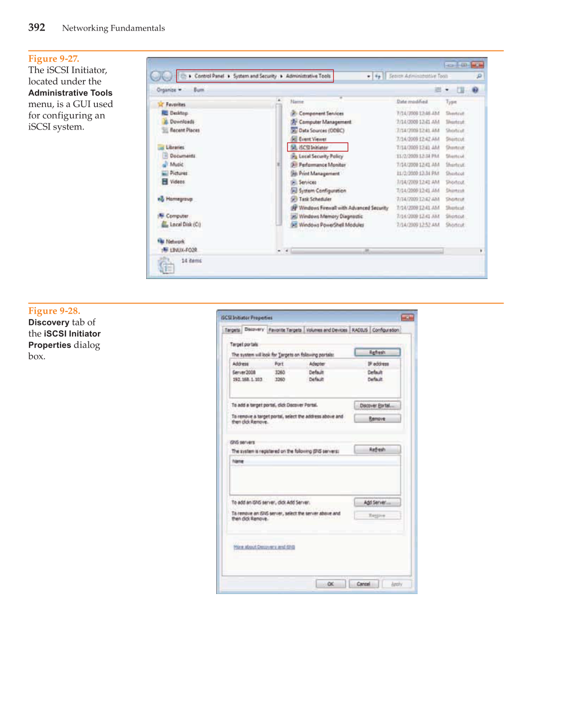Click the Task Scheduler icon
This screenshot has width=566, height=728.
click(x=294, y=199)
